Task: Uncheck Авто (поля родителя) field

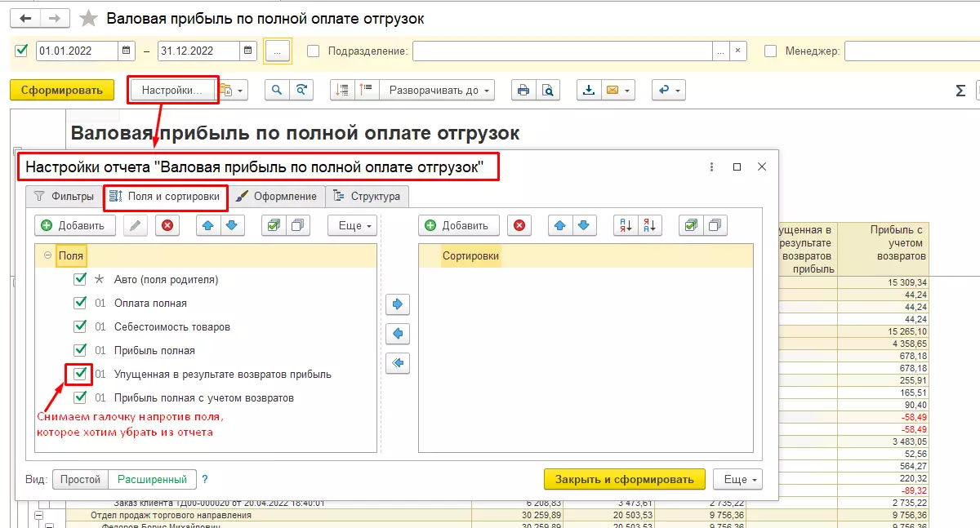Action: tap(80, 279)
